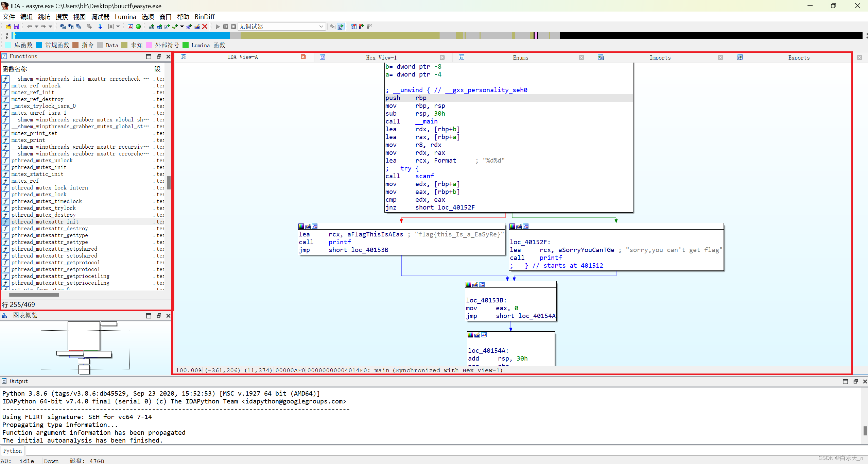Expand the back navigation history dropdown
This screenshot has width=868, height=464.
[36, 27]
